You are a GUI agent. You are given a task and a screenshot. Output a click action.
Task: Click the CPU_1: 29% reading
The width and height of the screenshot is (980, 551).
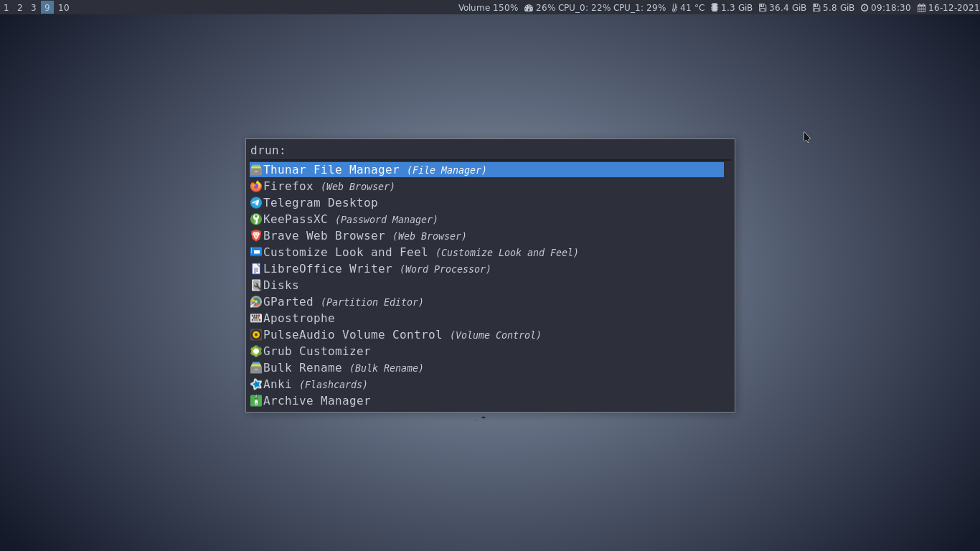point(639,8)
